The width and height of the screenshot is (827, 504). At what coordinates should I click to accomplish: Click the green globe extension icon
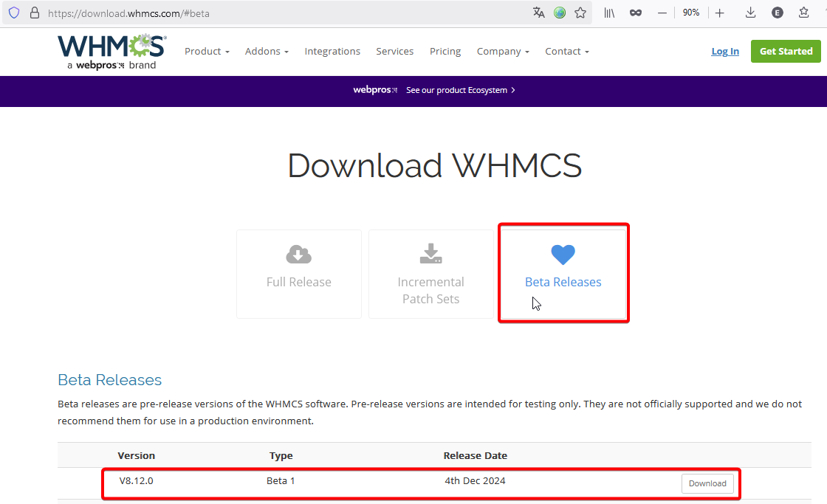pyautogui.click(x=560, y=13)
